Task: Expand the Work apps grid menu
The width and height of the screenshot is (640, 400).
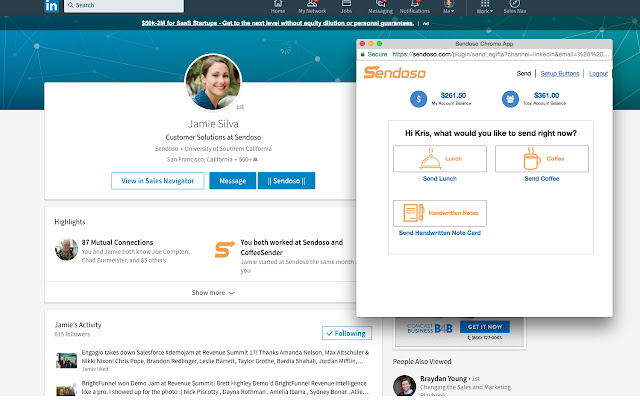Action: click(484, 7)
